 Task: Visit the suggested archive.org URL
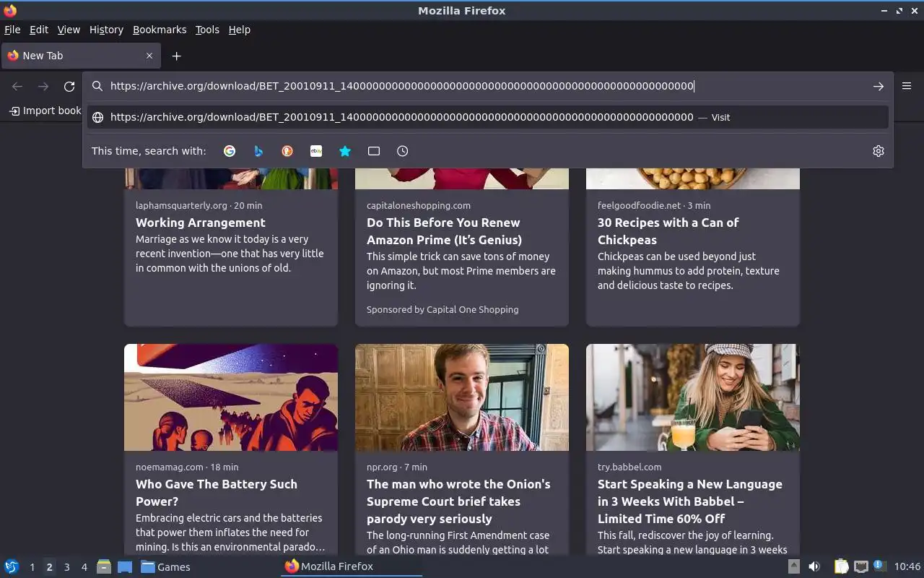tap(487, 117)
